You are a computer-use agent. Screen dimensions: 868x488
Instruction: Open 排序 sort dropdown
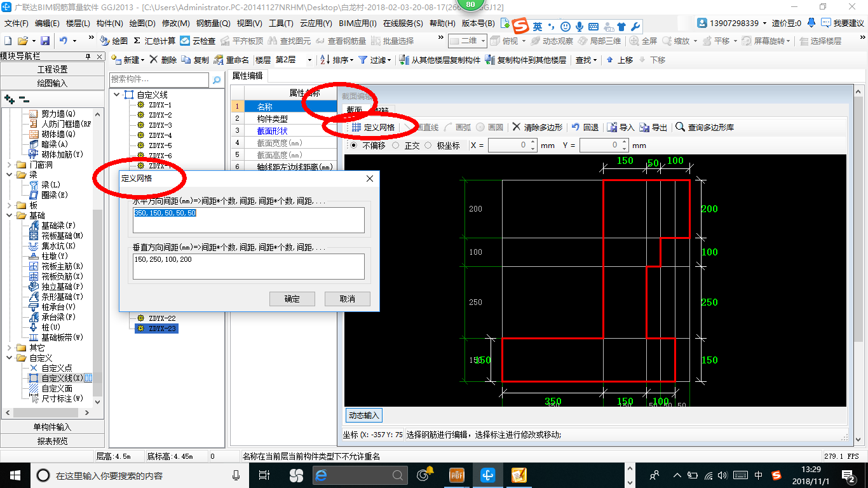336,60
